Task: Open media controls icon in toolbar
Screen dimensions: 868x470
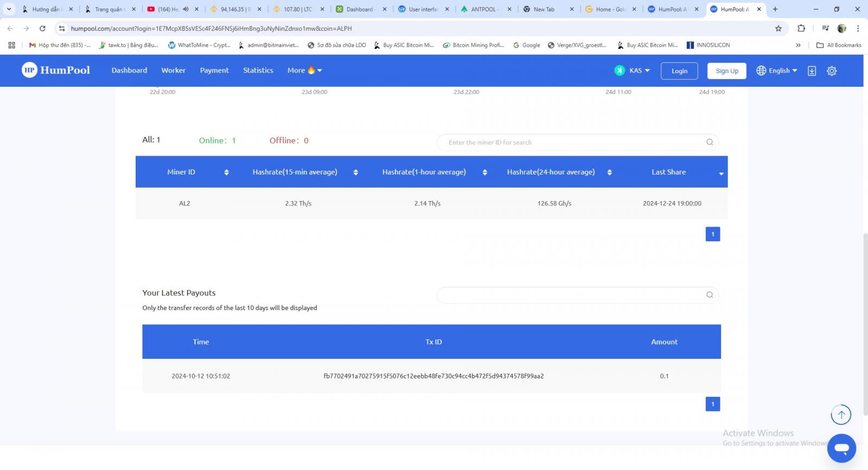Action: 825,28
